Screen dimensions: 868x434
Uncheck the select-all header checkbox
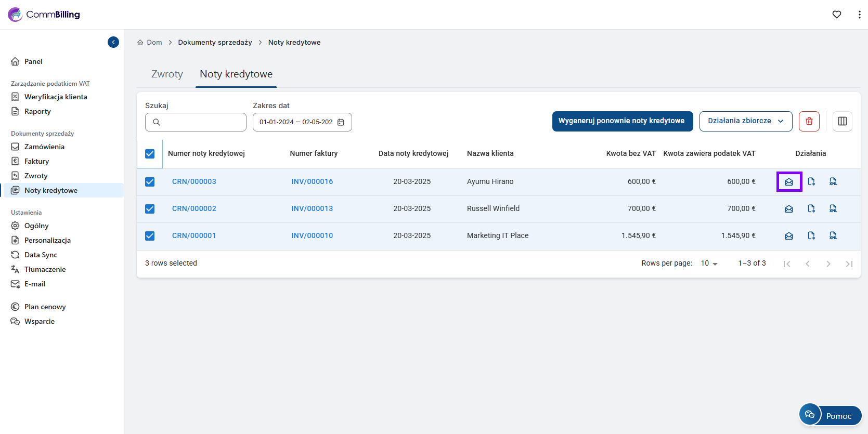pyautogui.click(x=150, y=154)
